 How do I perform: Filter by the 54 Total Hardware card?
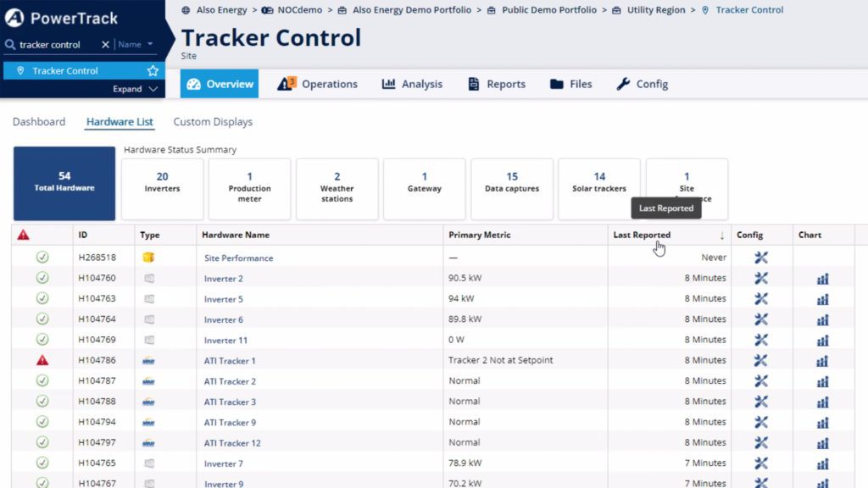[x=64, y=183]
